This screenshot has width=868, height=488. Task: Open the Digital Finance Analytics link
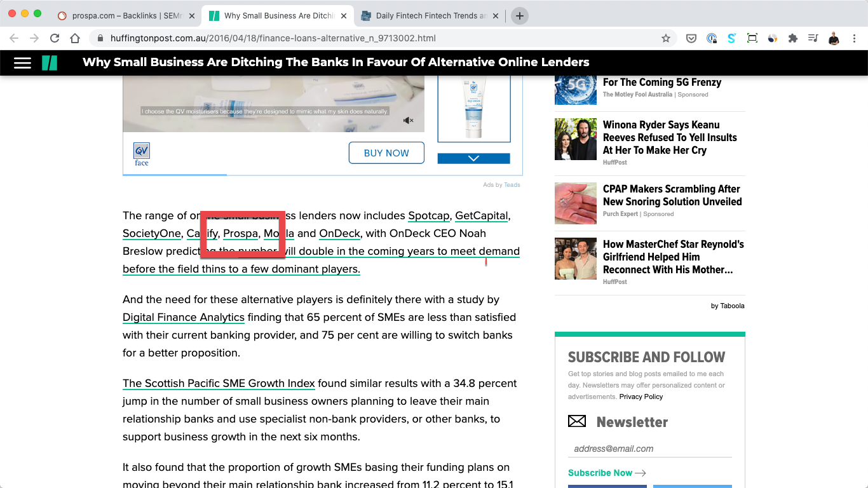184,317
